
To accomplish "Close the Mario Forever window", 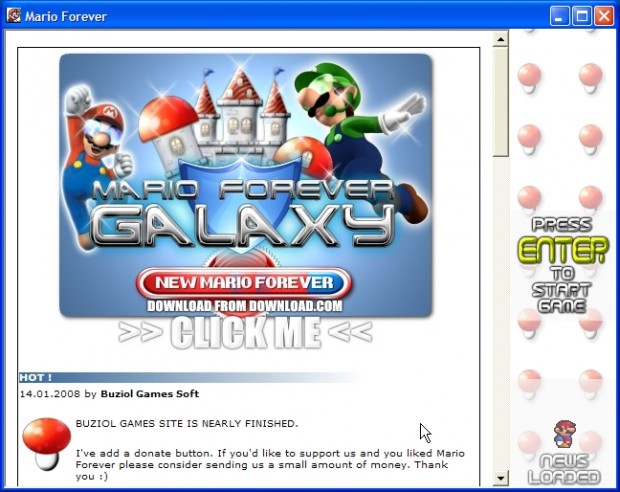I will click(x=604, y=16).
